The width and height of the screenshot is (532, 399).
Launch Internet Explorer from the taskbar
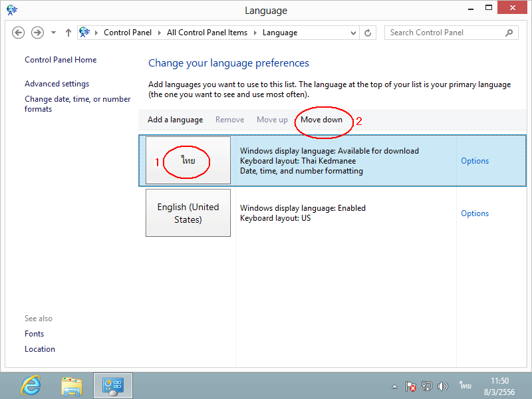pyautogui.click(x=31, y=386)
